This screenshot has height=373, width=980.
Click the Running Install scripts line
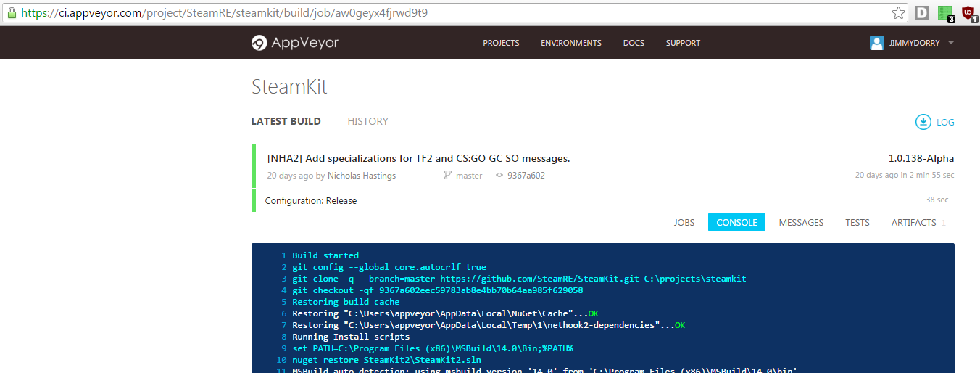(x=351, y=337)
